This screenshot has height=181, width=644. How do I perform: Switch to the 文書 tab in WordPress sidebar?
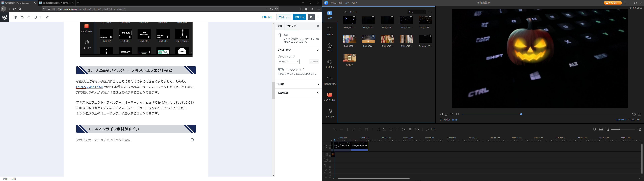pos(280,26)
